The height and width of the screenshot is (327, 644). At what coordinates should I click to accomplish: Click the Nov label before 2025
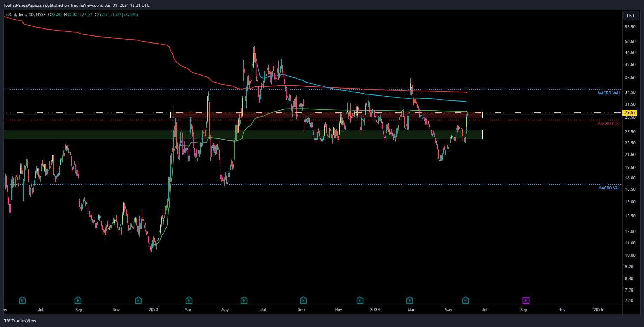click(562, 310)
